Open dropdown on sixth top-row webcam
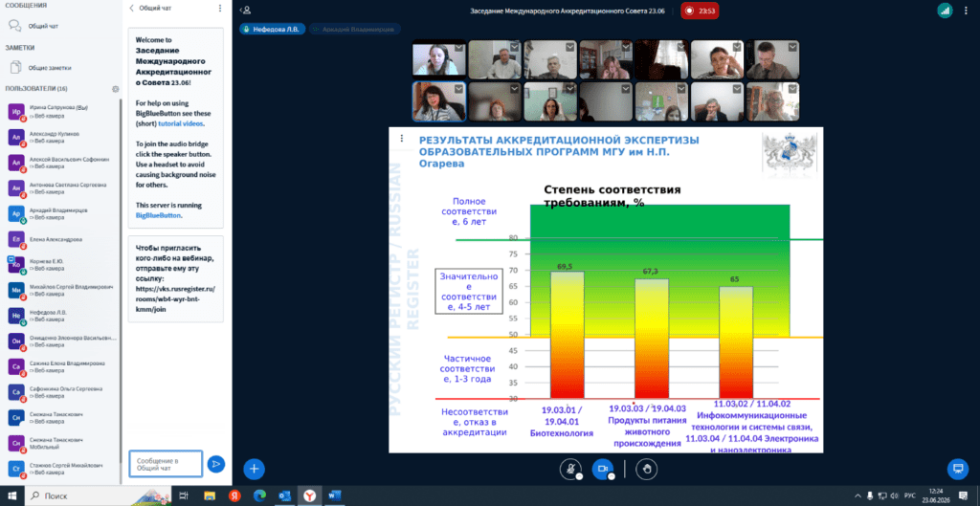 737,47
